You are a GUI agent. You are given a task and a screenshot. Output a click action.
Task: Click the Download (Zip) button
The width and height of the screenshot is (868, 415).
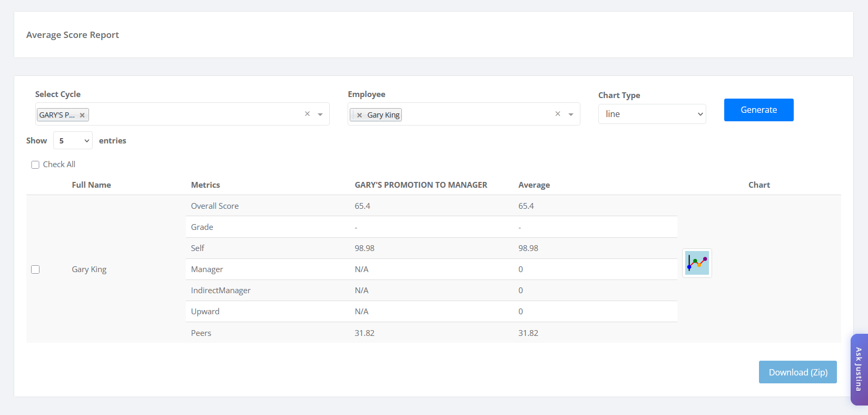(x=797, y=372)
